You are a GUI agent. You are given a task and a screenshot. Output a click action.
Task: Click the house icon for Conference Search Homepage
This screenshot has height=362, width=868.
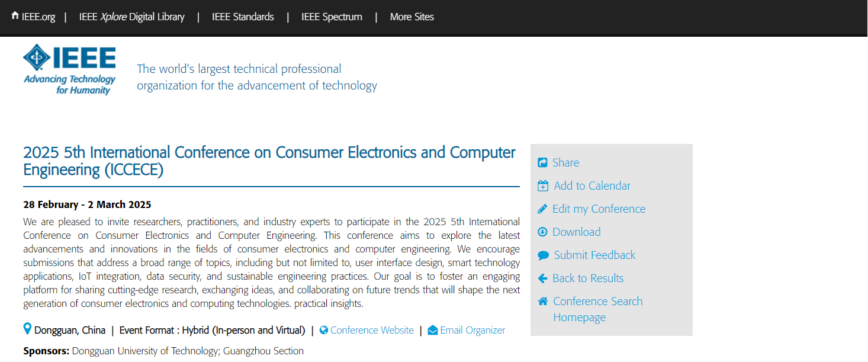click(x=543, y=301)
